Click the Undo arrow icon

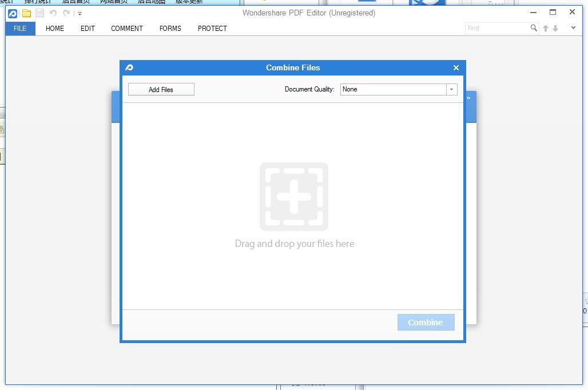coord(53,13)
